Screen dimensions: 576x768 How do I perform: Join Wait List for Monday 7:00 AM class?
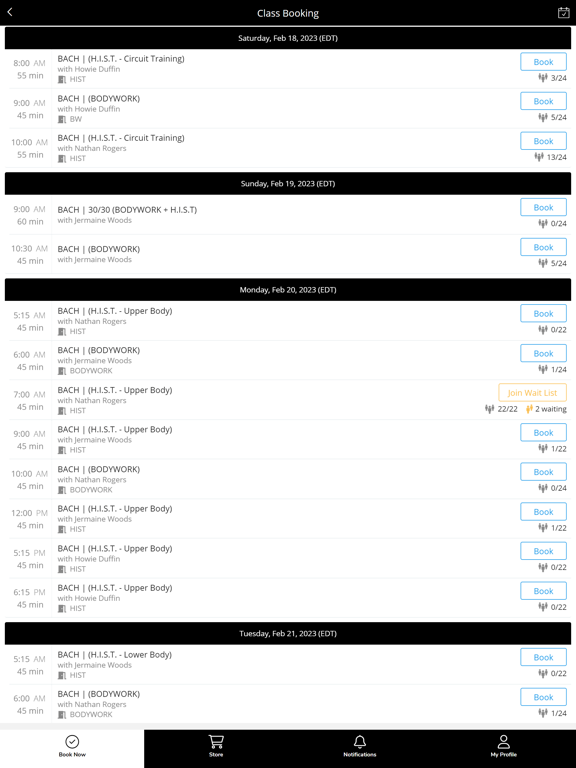pyautogui.click(x=532, y=393)
